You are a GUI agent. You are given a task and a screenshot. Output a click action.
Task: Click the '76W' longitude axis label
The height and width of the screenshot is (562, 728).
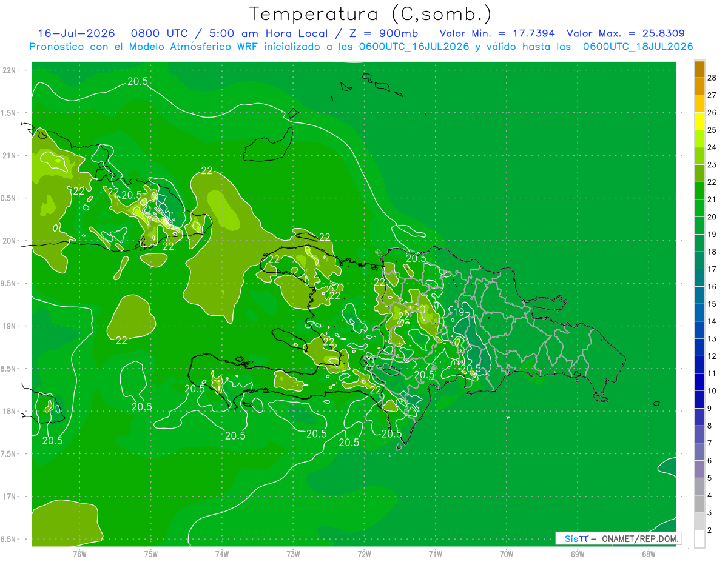[79, 554]
